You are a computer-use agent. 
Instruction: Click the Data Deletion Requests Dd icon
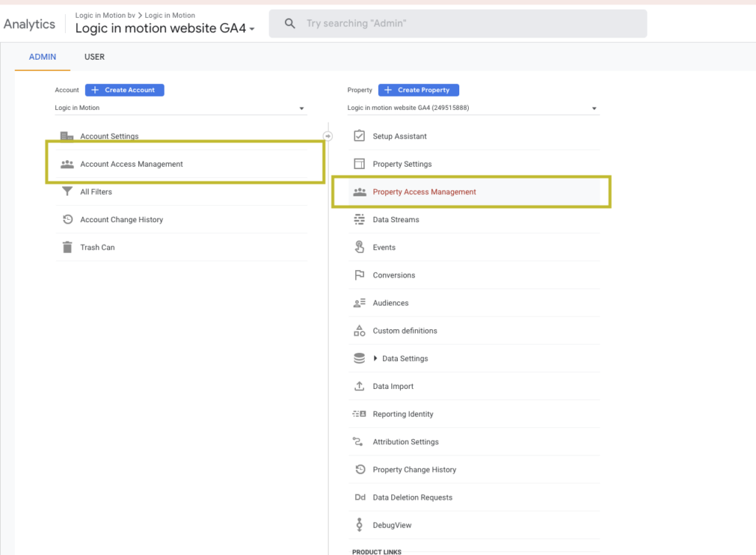click(360, 497)
